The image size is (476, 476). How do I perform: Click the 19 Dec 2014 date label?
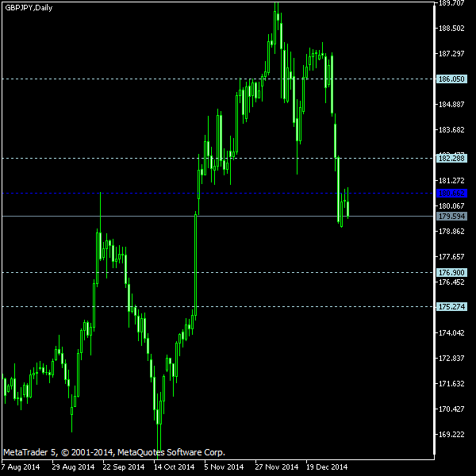[327, 467]
